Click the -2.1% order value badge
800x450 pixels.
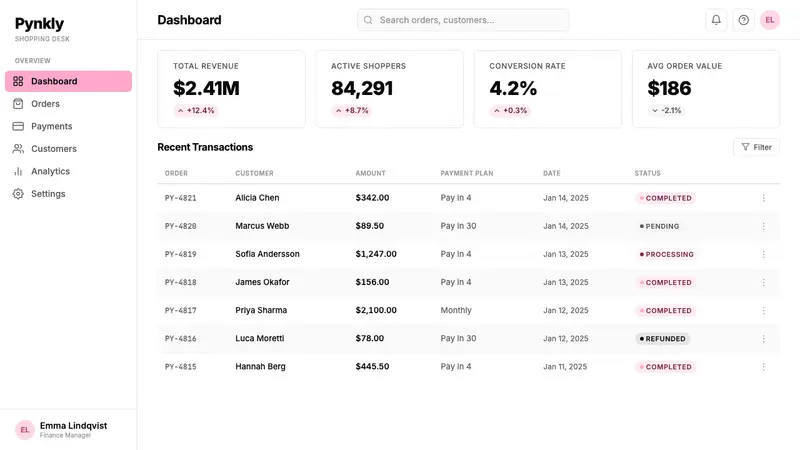(x=666, y=110)
